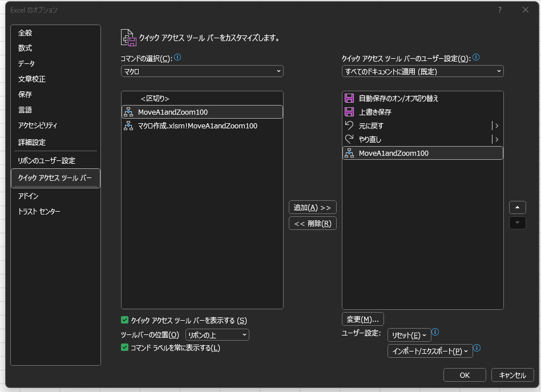Click the << 削除(R) button
This screenshot has height=392, width=541.
(313, 223)
